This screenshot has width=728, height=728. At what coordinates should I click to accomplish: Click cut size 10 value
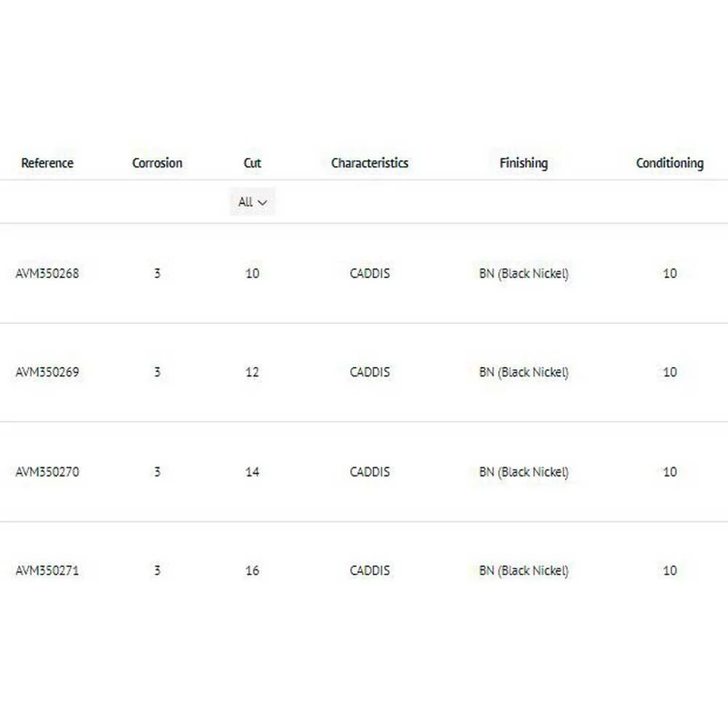252,274
